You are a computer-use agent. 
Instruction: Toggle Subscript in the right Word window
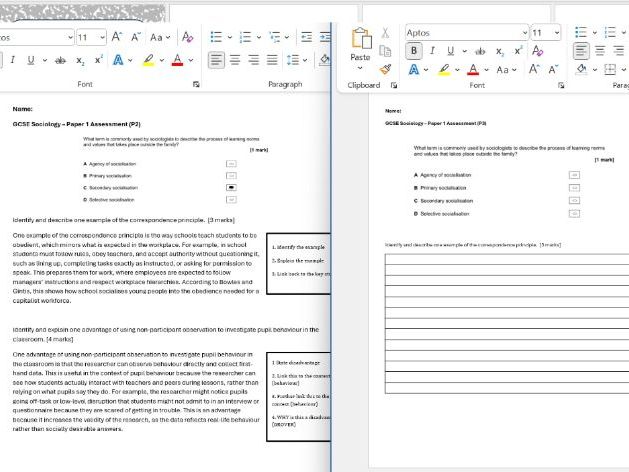point(500,51)
